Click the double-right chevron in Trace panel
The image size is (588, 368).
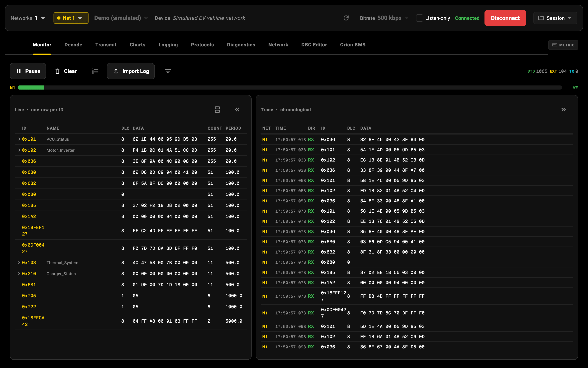pos(563,110)
